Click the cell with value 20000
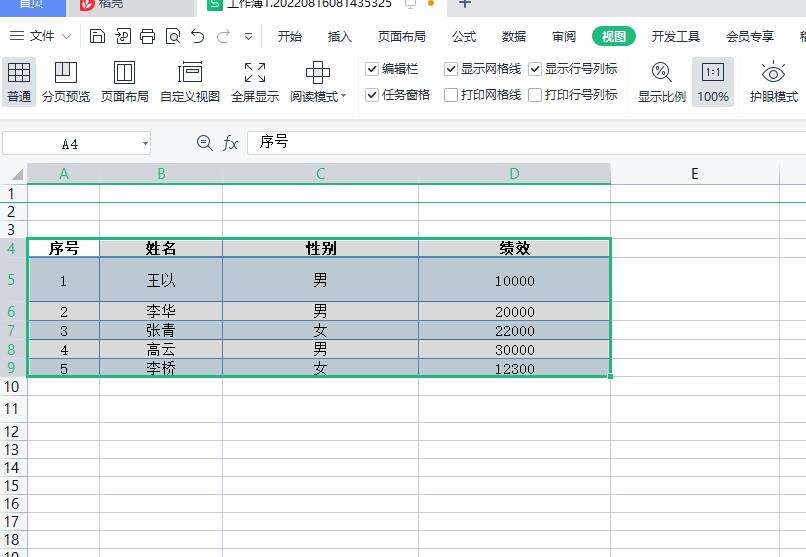The image size is (806, 557). point(515,311)
